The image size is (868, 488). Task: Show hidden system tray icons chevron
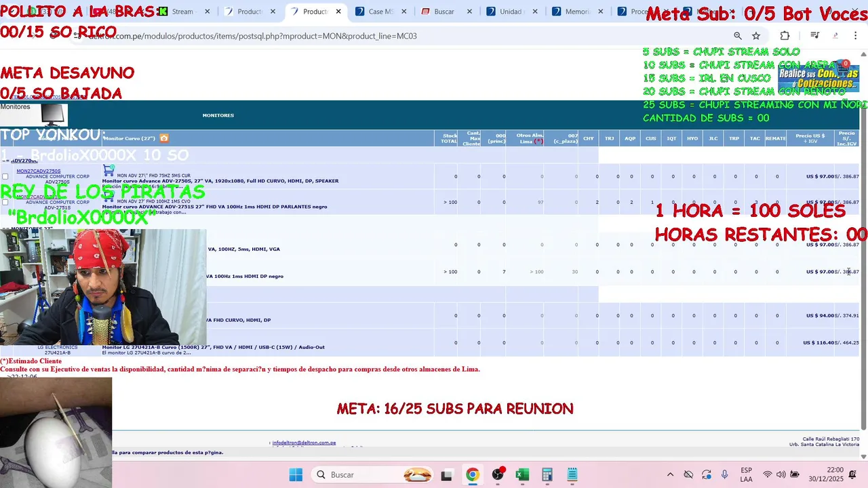click(670, 474)
